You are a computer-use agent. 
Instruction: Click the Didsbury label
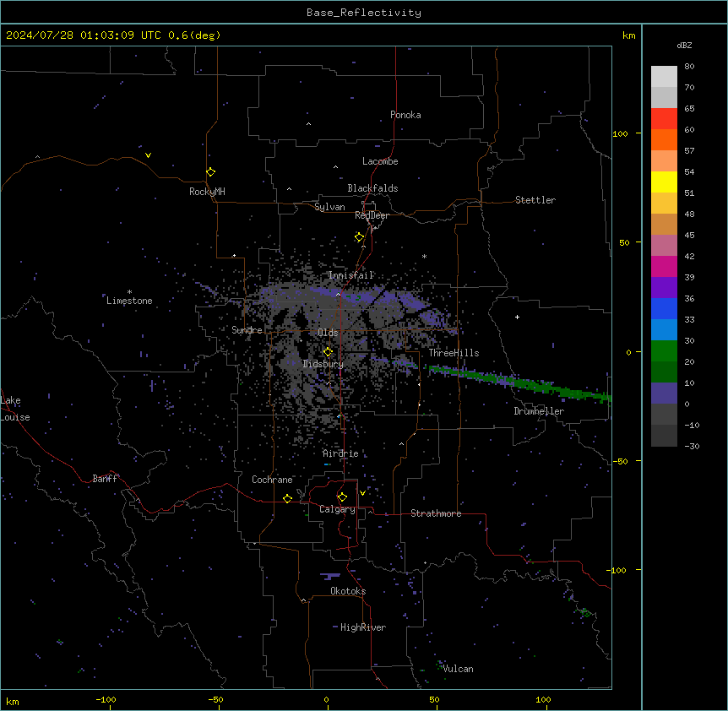click(x=323, y=364)
